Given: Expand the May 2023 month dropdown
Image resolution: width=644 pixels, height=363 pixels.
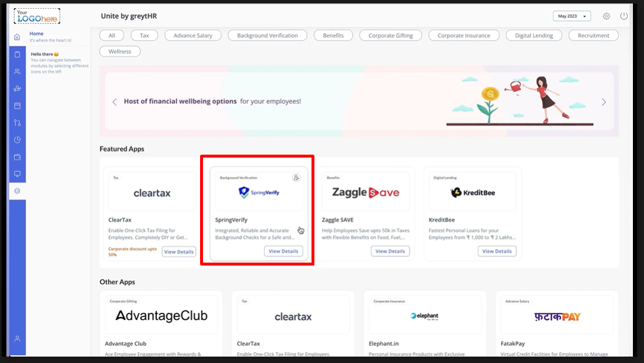Looking at the screenshot, I should tap(572, 16).
